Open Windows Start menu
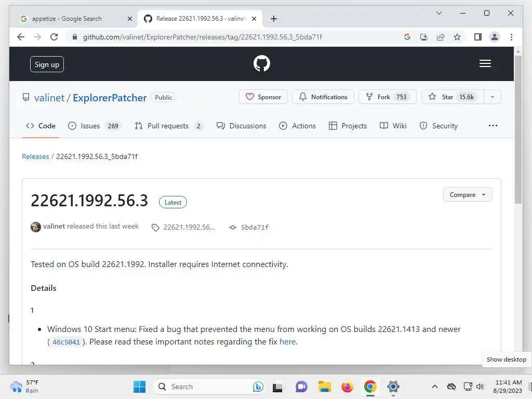Viewport: 532px width, 399px height. click(x=139, y=387)
